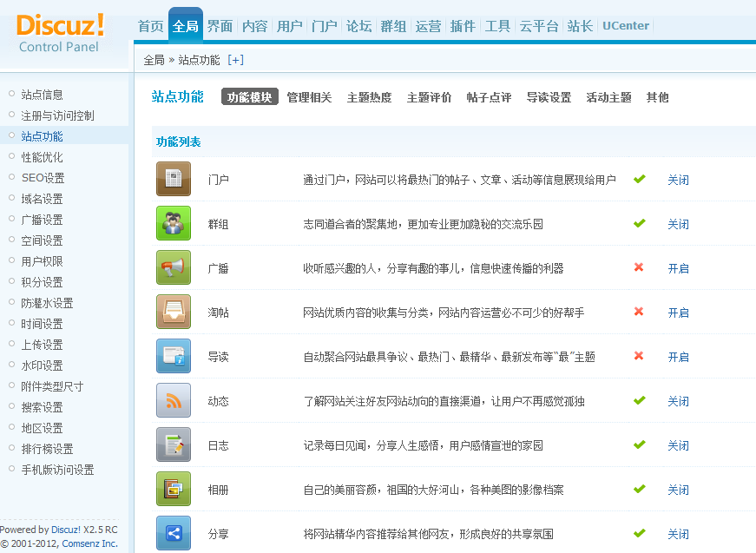Open the 首页 top menu
Screen dimensions: 756x553
point(151,26)
